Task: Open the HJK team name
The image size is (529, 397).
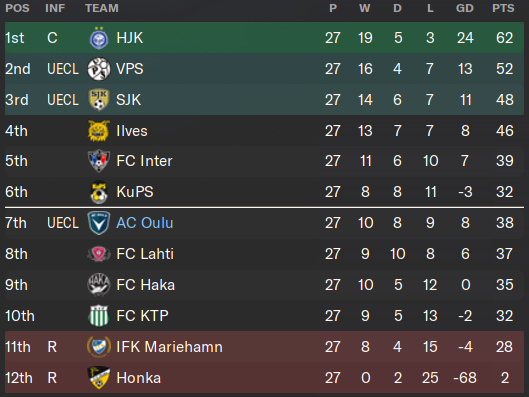Action: [130, 38]
